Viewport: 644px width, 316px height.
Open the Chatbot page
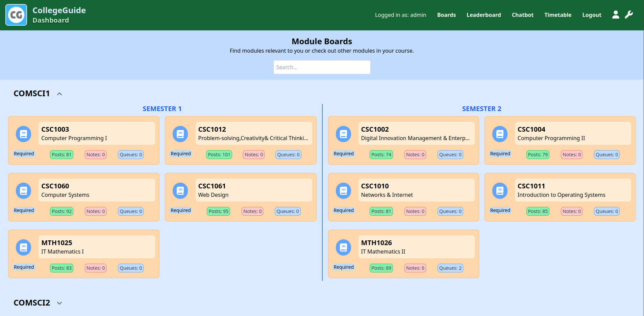[x=522, y=15]
